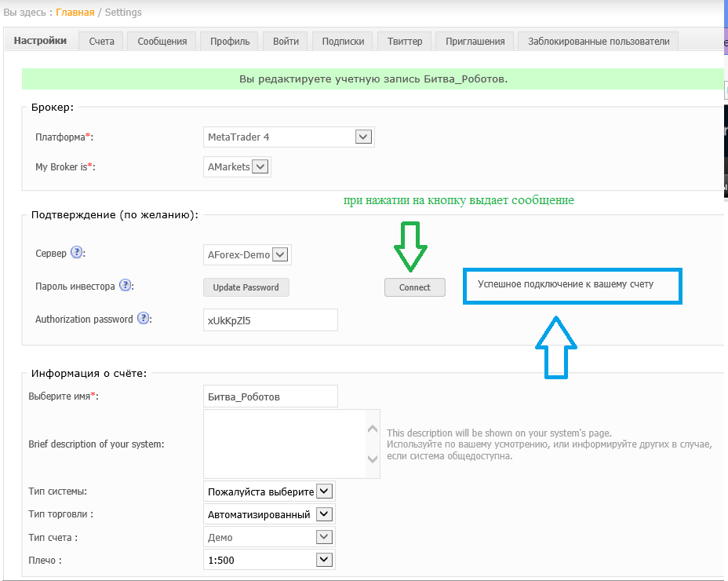Open help icon next to Authorization password
The image size is (728, 581).
(144, 319)
